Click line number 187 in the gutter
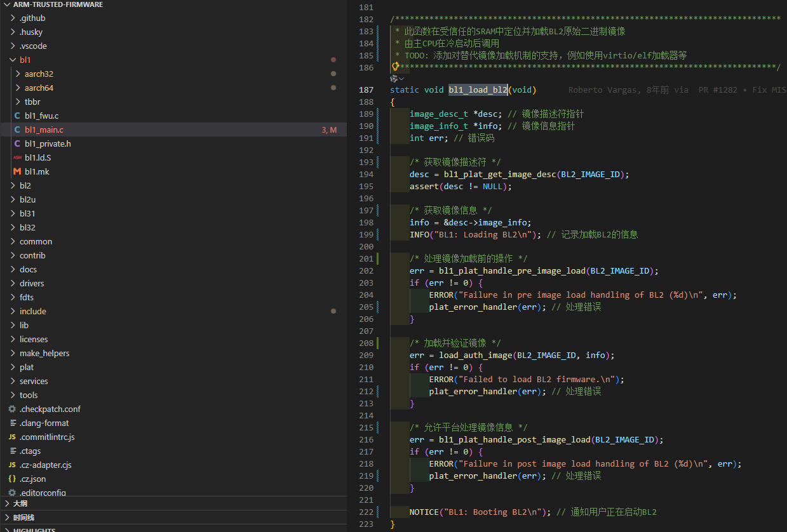 367,90
